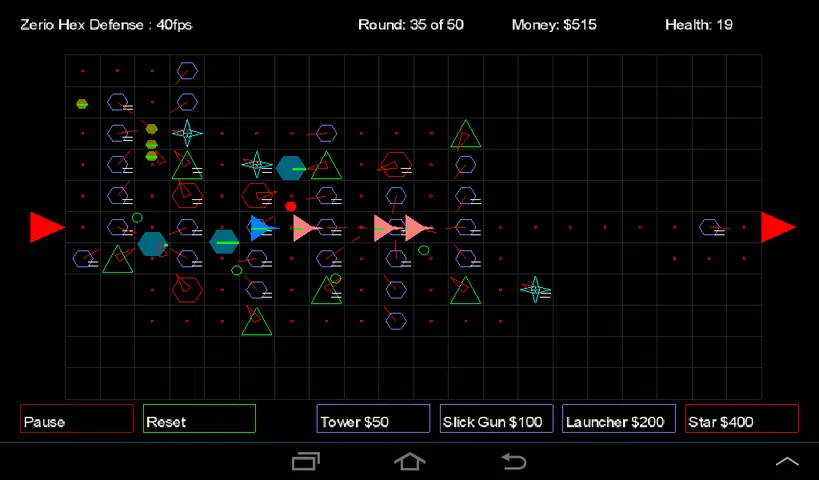Screen dimensions: 819x480
Task: Click the small solid red hexagon enemy
Action: pos(291,206)
